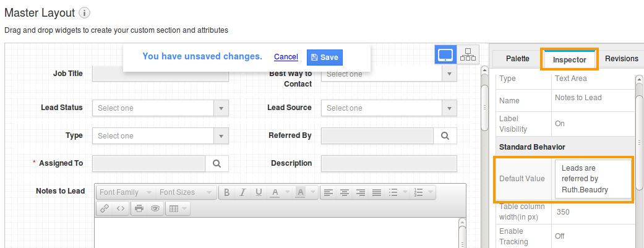The height and width of the screenshot is (248, 644).
Task: Click the Save button
Action: tap(324, 58)
